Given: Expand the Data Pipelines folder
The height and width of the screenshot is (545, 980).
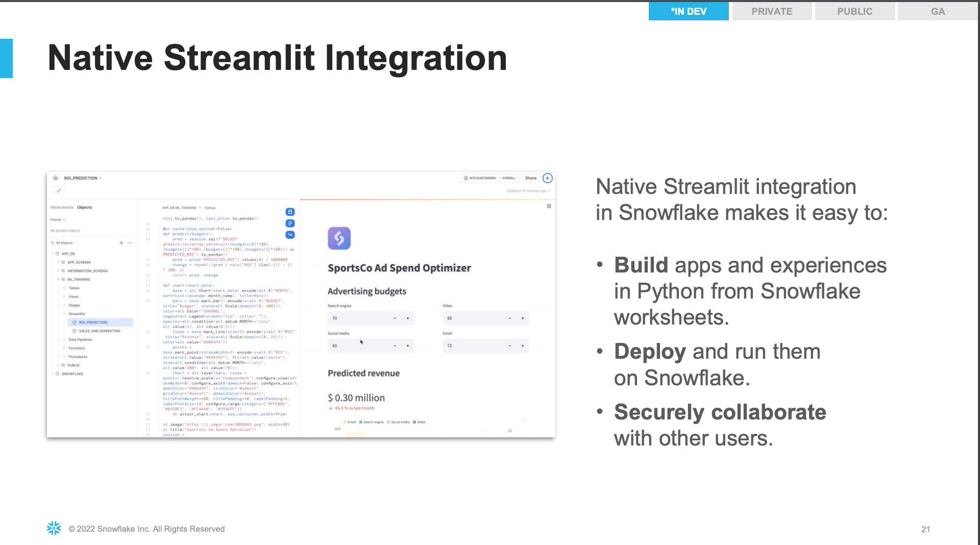Looking at the screenshot, I should point(64,339).
